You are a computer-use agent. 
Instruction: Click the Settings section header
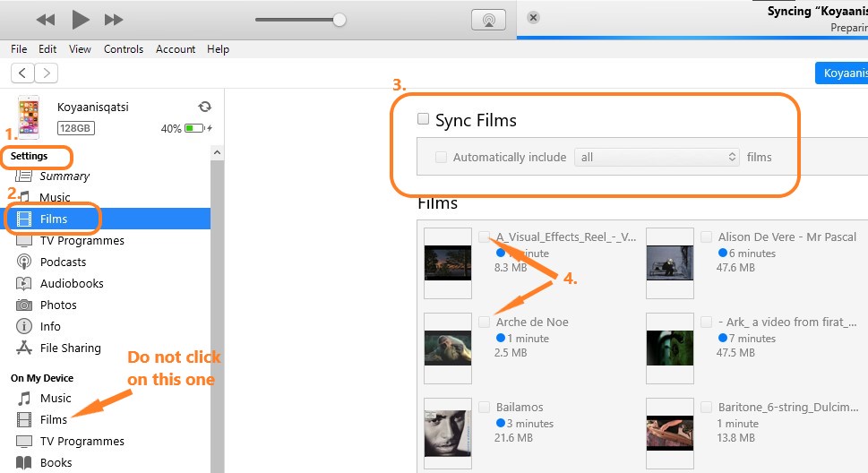[x=30, y=156]
